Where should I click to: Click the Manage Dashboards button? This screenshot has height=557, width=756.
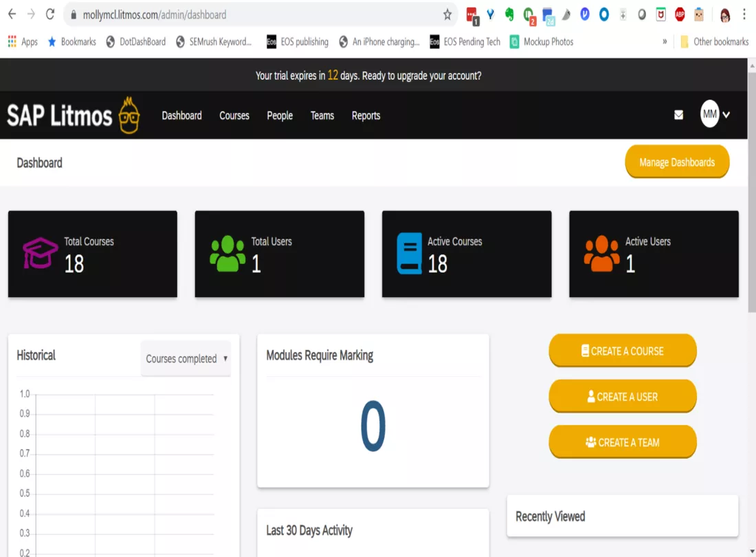[x=677, y=162]
